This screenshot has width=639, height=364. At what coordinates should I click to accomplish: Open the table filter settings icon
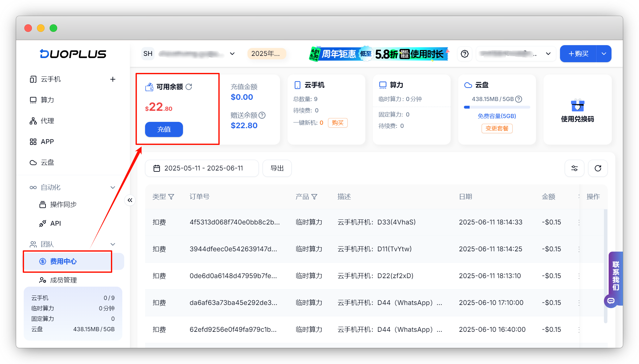(x=574, y=168)
